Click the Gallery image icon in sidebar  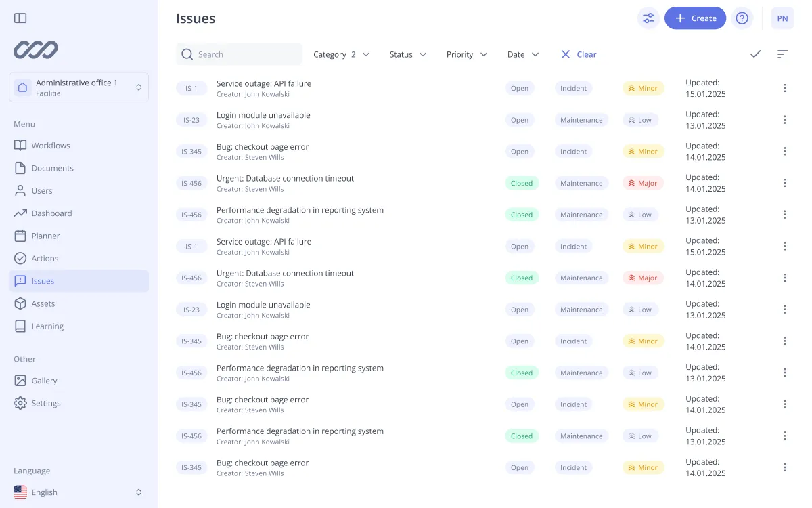click(20, 381)
